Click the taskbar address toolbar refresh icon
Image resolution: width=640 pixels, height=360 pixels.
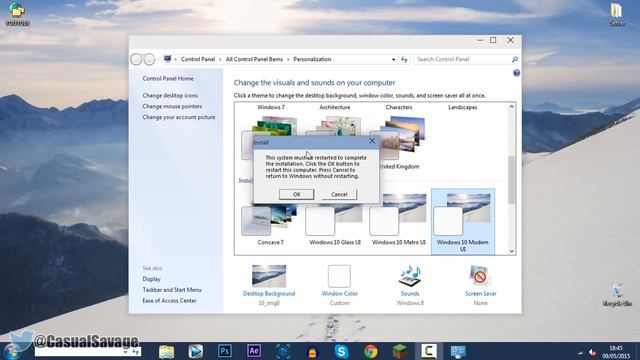coord(136,352)
